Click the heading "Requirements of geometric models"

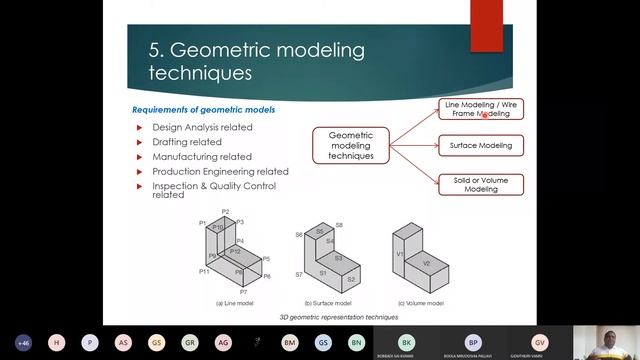click(203, 110)
